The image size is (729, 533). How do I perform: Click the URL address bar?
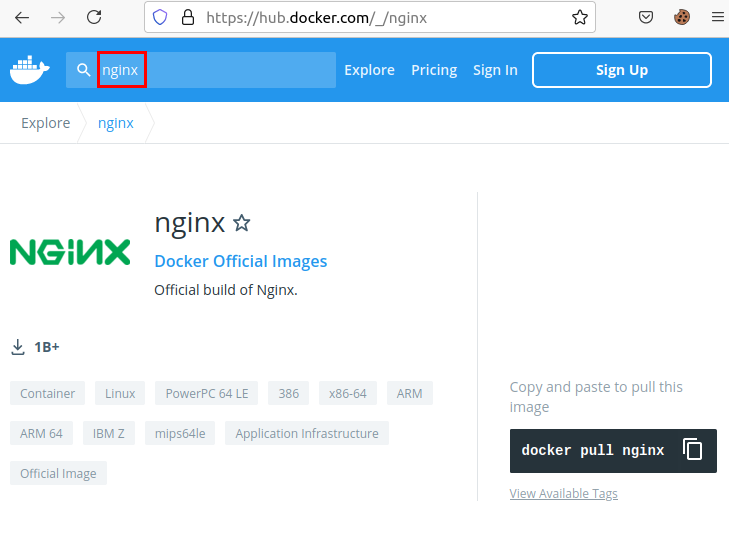[370, 18]
